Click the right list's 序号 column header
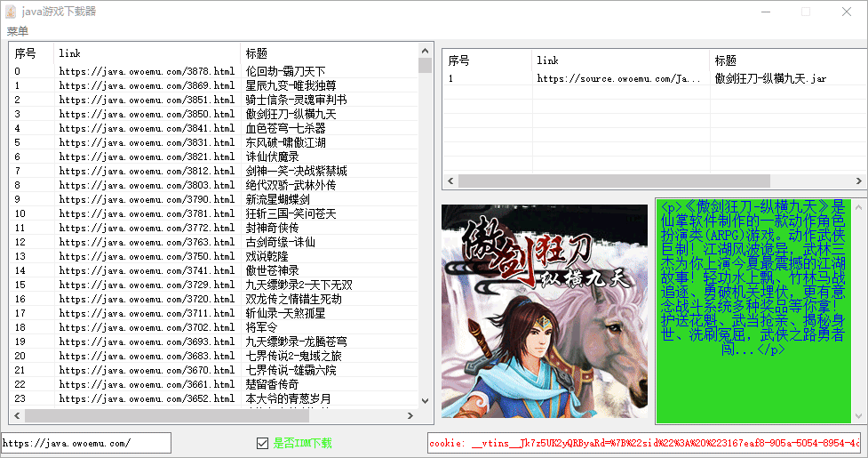The height and width of the screenshot is (458, 868). pyautogui.click(x=487, y=60)
